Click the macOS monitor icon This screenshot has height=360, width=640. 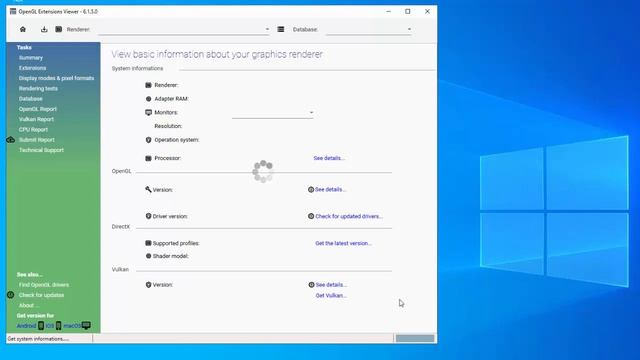86,325
